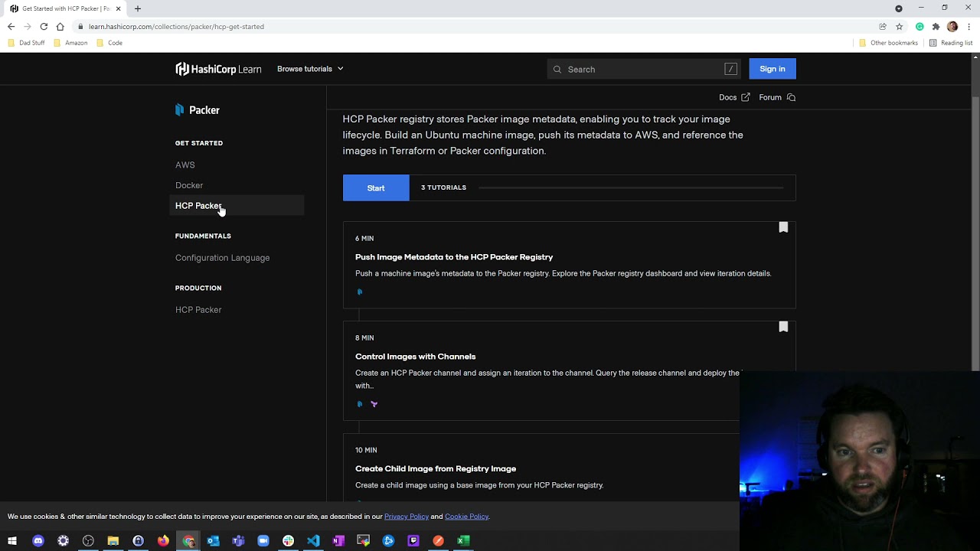Focus the Search field in the header

[644, 69]
